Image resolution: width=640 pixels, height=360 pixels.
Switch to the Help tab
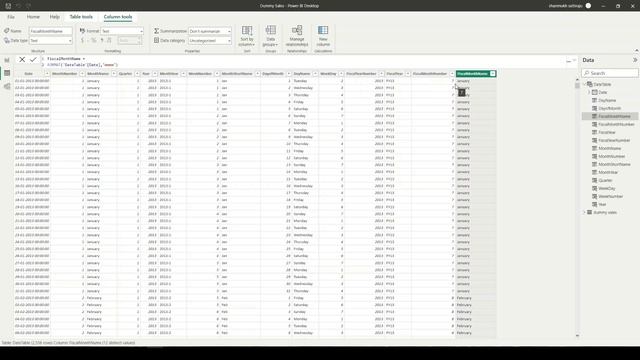tap(55, 17)
